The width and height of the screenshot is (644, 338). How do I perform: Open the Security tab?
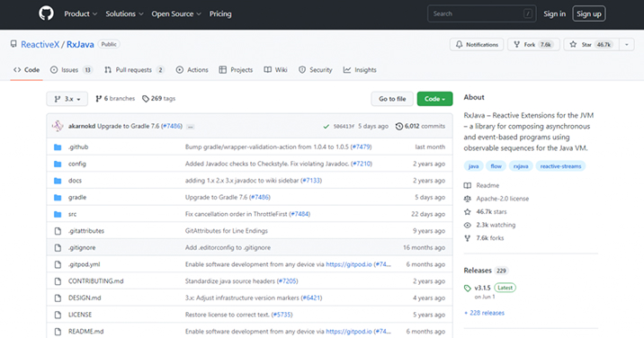click(316, 70)
